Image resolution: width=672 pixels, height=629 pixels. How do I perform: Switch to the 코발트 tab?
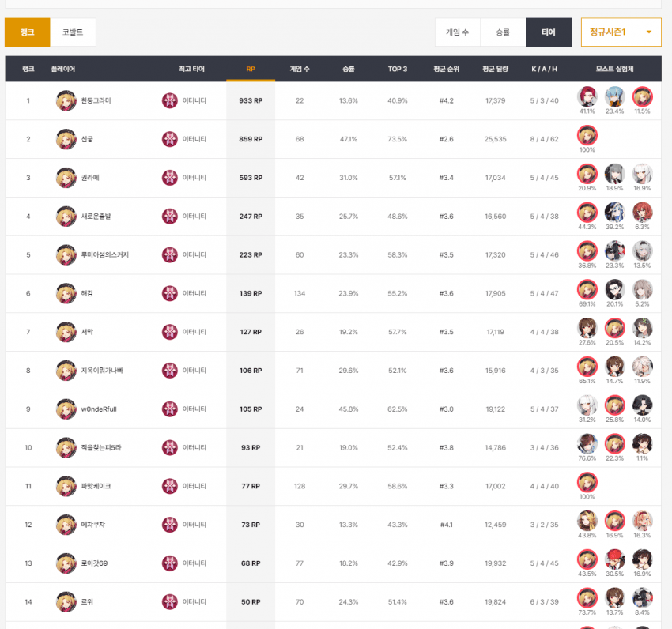tap(73, 32)
